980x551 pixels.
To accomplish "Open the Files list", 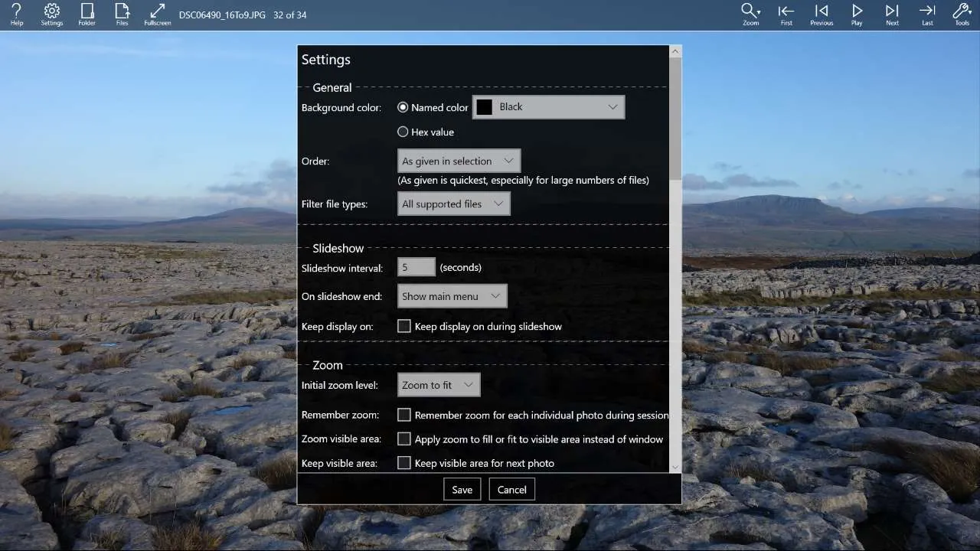I will [x=122, y=14].
